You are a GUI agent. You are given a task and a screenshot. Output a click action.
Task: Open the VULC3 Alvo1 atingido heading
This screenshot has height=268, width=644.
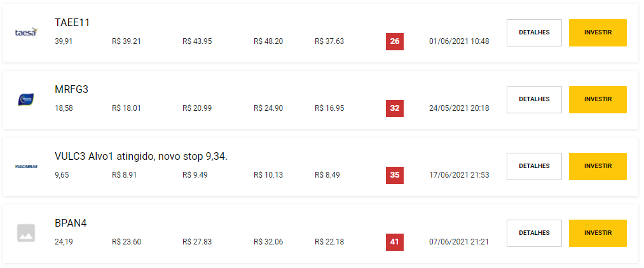coord(141,157)
